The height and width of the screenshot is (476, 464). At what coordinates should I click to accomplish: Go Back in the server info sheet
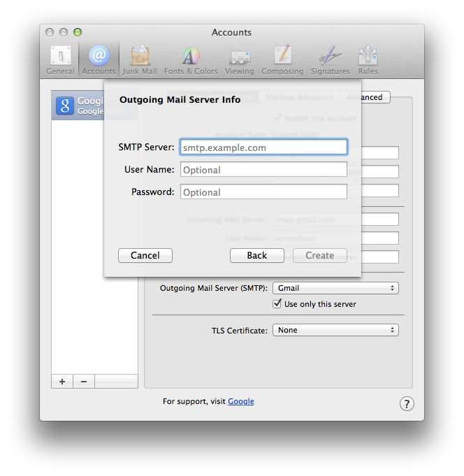(256, 255)
